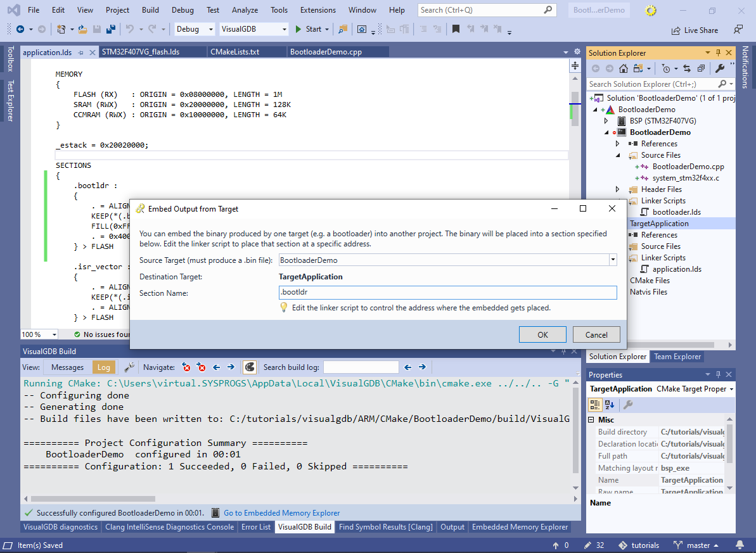Open the Extensions menu
756x553 pixels.
click(x=317, y=10)
